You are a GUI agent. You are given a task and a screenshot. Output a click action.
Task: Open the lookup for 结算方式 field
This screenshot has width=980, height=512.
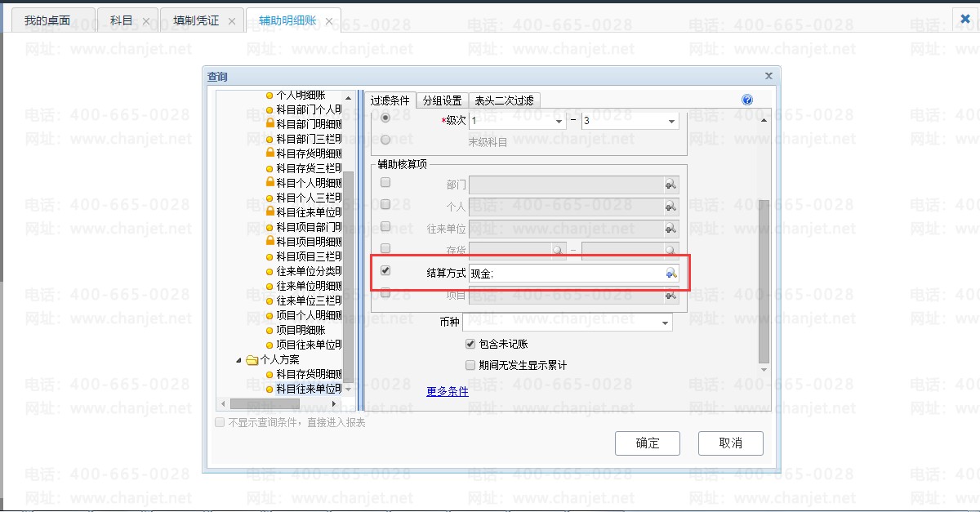[x=671, y=274]
